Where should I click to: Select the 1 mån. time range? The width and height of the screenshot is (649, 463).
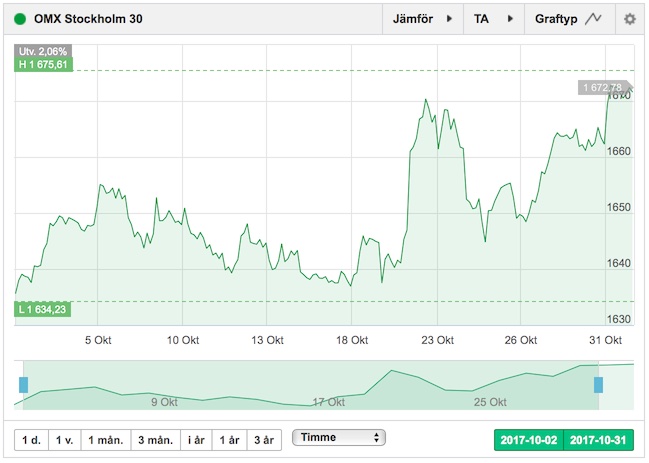point(106,440)
